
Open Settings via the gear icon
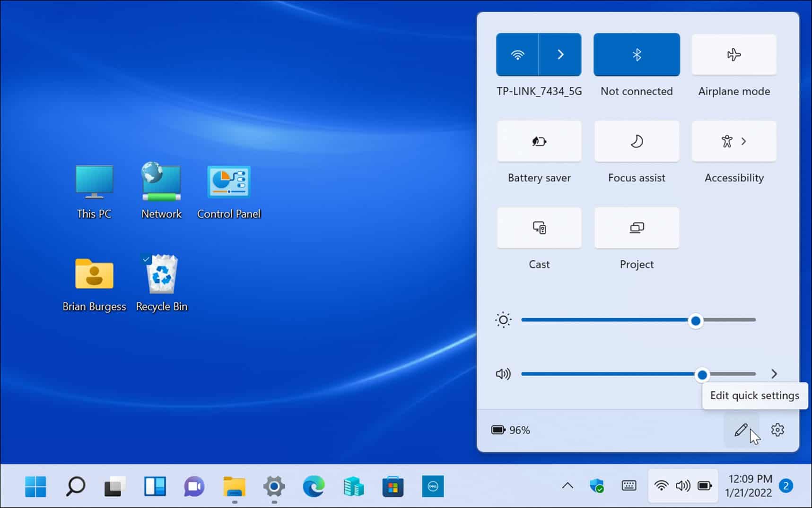(777, 430)
